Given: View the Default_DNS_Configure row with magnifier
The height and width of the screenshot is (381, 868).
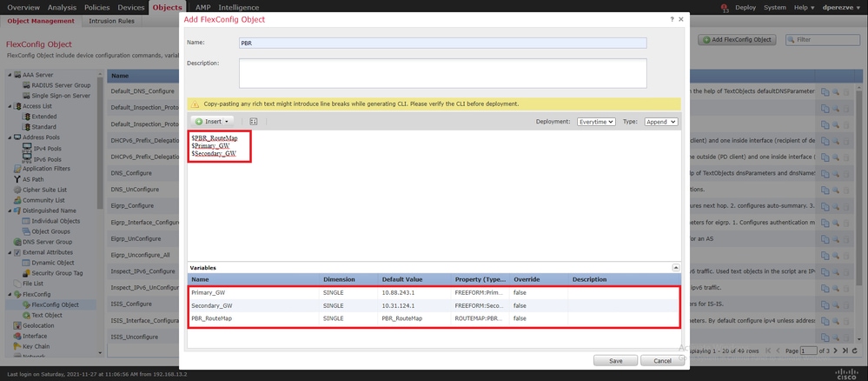Looking at the screenshot, I should tap(836, 92).
